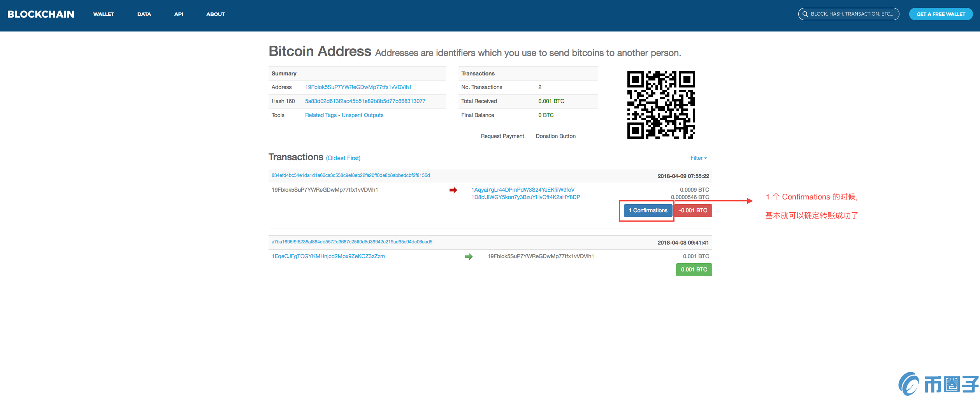Screen dimensions: 980x397
Task: Click the timestamp 2018-04-09 07:55:22
Action: click(683, 176)
